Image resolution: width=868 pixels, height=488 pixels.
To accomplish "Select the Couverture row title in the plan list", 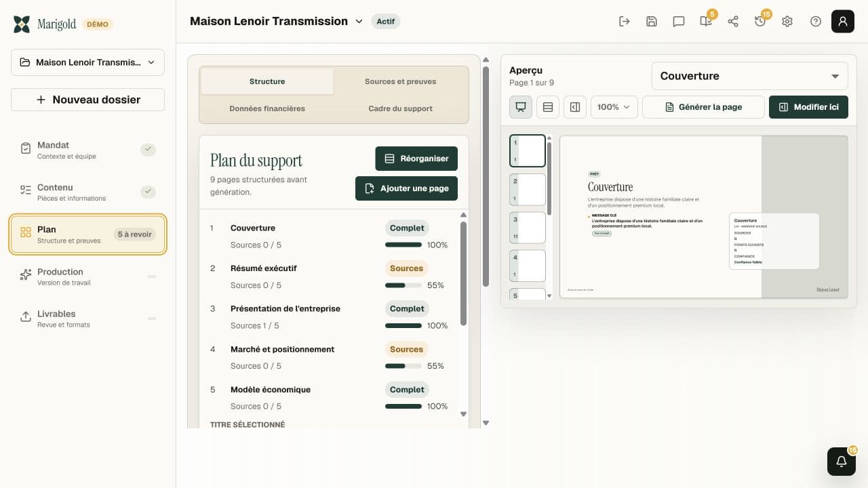I will 253,228.
